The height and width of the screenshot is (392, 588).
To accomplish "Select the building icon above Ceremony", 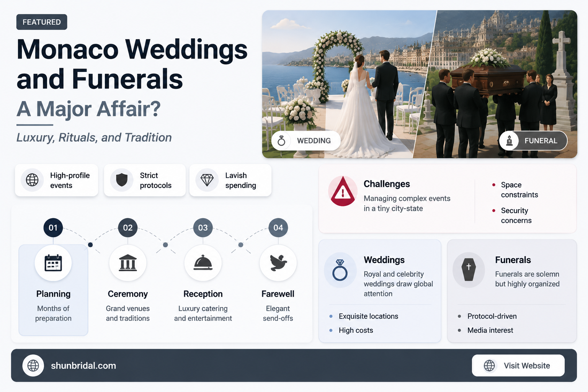I will point(128,263).
